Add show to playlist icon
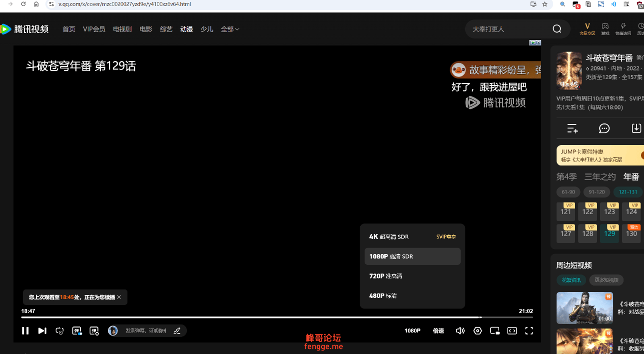 [573, 128]
